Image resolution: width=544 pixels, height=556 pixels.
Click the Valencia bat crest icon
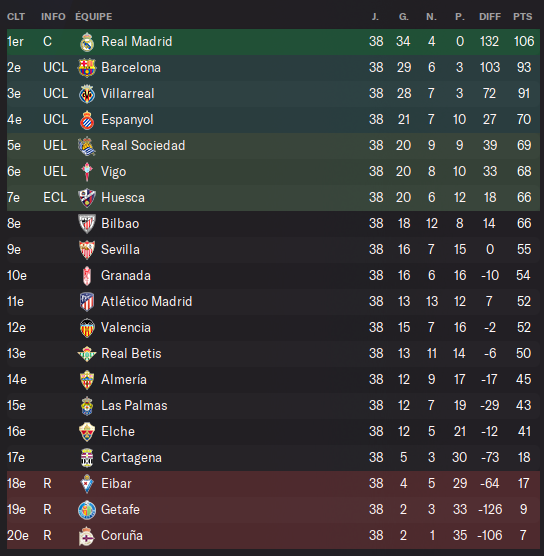click(x=87, y=328)
